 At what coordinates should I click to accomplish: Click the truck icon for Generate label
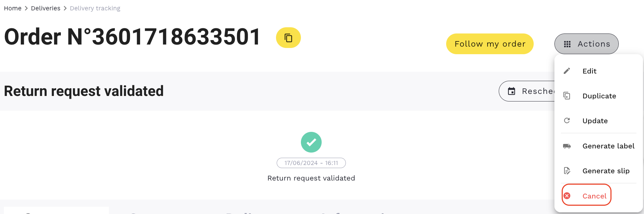coord(567,146)
